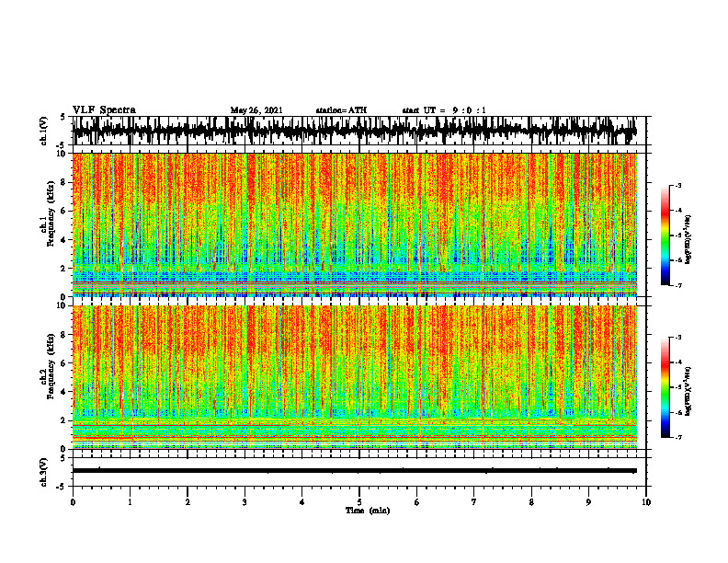Image resolution: width=728 pixels, height=563 pixels.
Task: Click the "VLF Spectra" plot title
Action: click(x=104, y=110)
